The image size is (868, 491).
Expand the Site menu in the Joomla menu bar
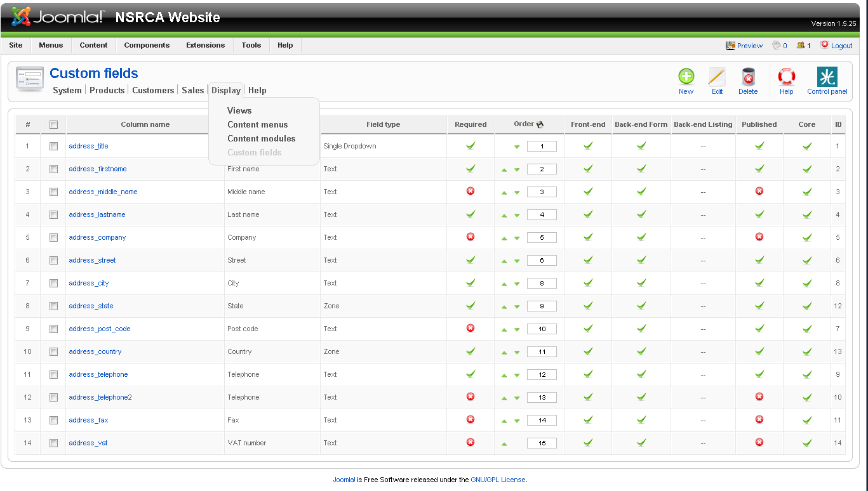tap(16, 46)
